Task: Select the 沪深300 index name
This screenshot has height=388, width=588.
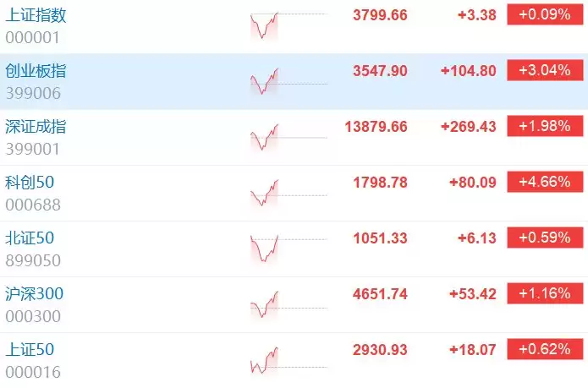Action: (x=35, y=294)
